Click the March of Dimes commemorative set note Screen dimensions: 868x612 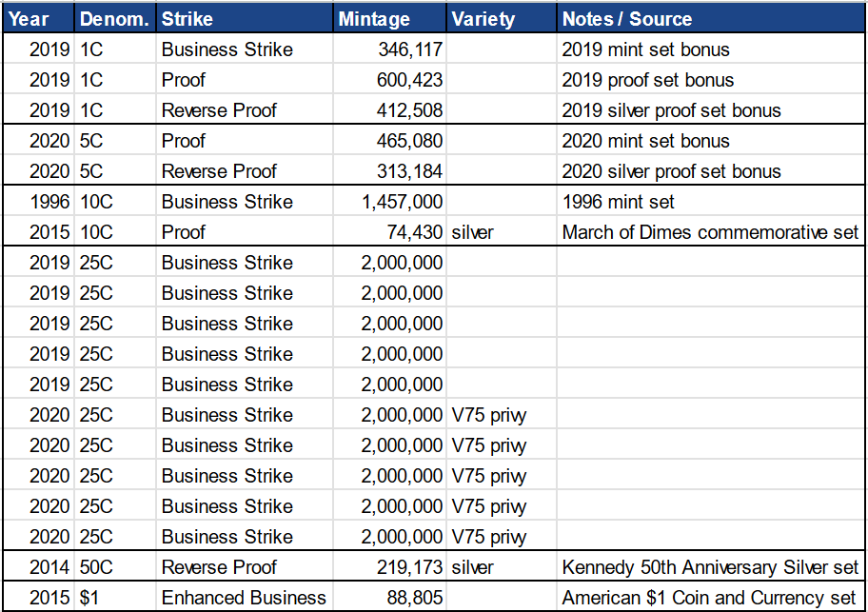tap(710, 232)
